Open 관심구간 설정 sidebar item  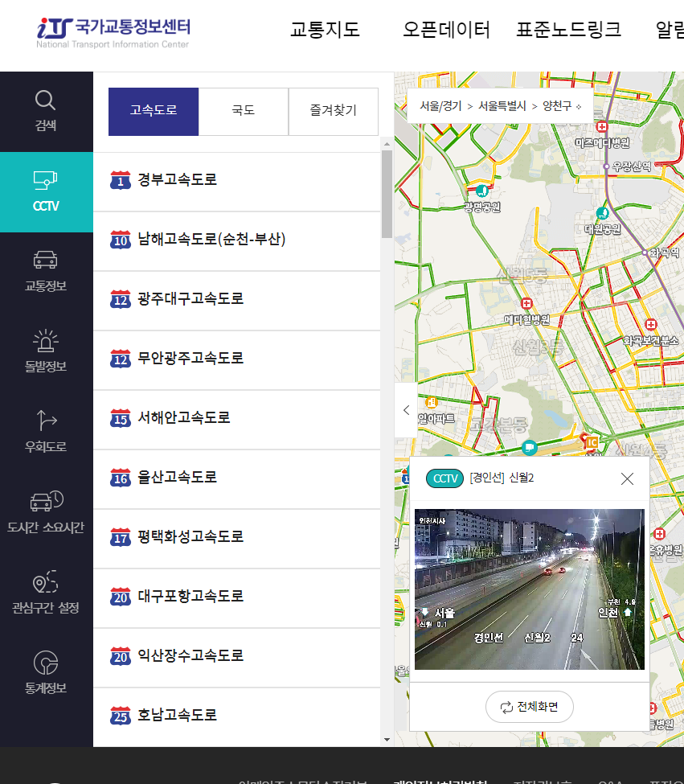point(46,593)
